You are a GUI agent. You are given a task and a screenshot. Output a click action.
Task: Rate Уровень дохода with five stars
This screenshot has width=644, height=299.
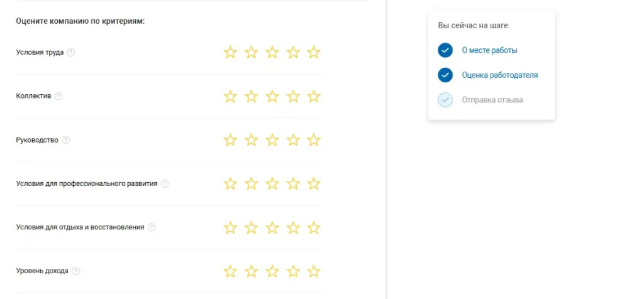pyautogui.click(x=313, y=271)
